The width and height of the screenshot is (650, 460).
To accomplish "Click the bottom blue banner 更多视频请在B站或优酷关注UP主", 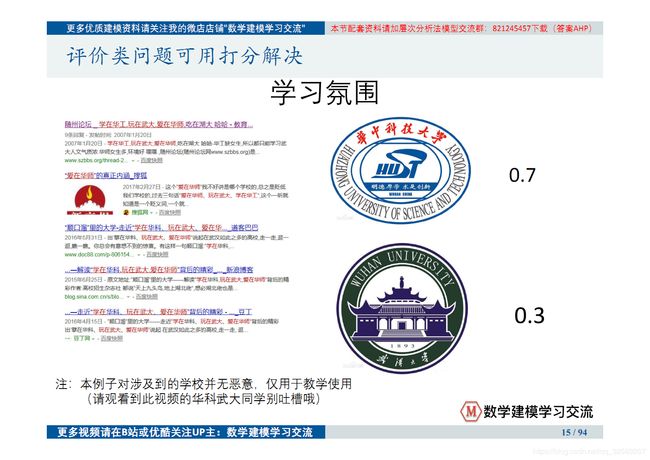I will coord(186,432).
